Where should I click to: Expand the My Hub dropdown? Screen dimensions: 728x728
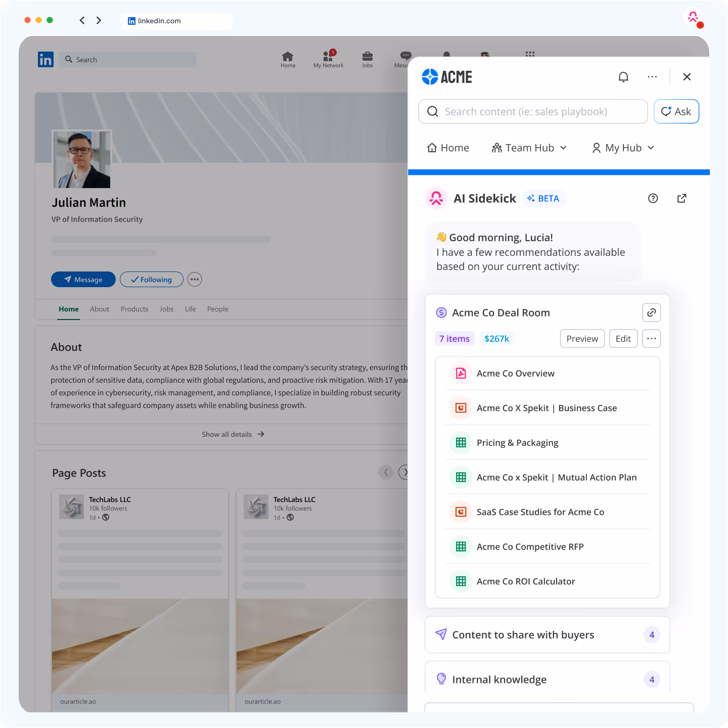(623, 148)
